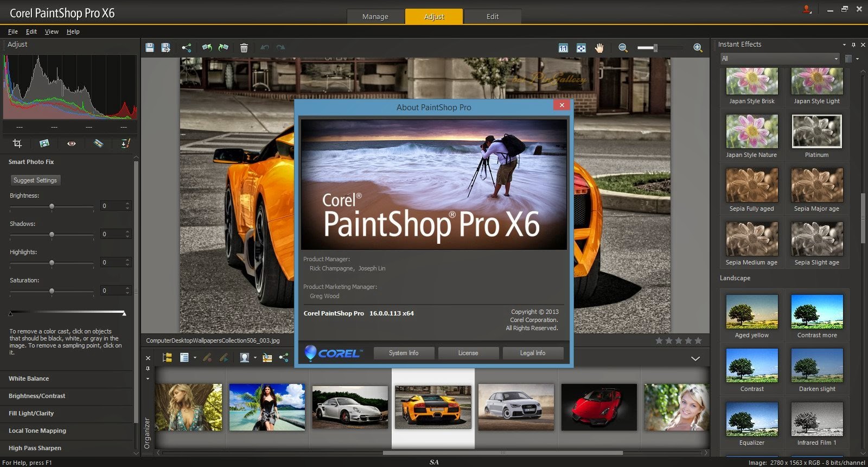868x467 pixels.
Task: Switch to the Edit workspace tab
Action: 493,16
